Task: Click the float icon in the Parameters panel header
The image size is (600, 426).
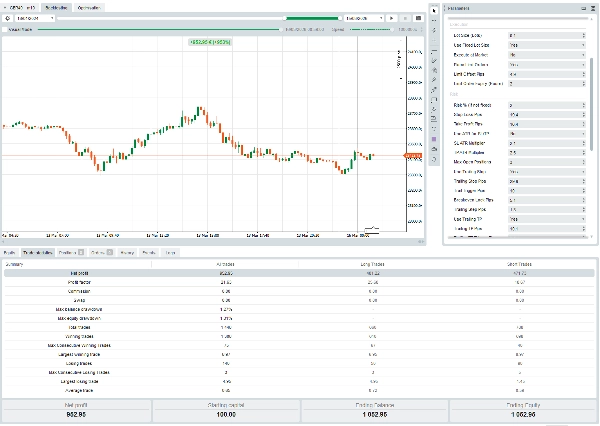Action: point(582,8)
